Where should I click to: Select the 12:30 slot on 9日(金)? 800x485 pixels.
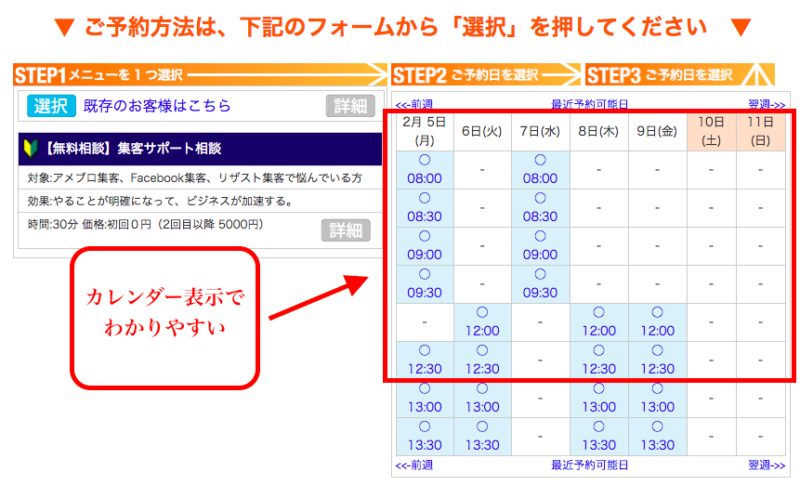(658, 361)
